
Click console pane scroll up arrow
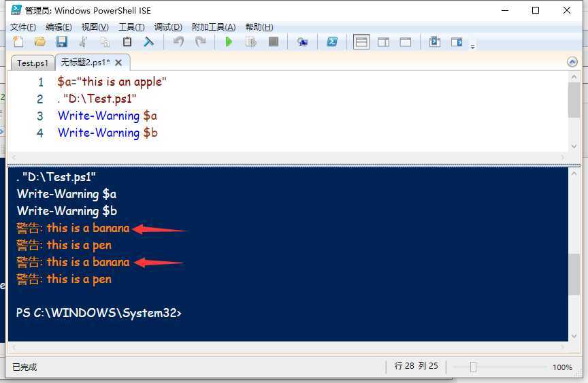[x=574, y=173]
